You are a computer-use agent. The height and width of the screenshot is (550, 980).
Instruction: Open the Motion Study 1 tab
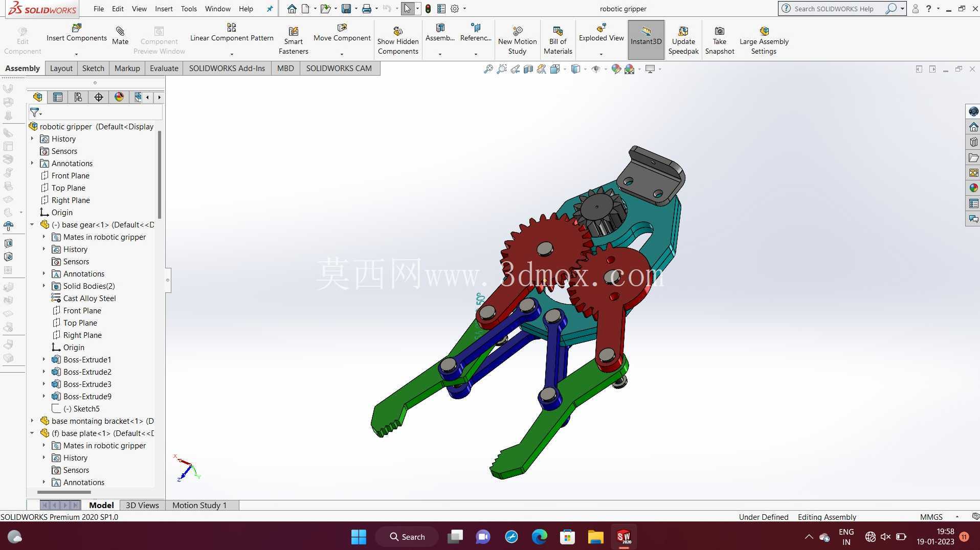(199, 505)
